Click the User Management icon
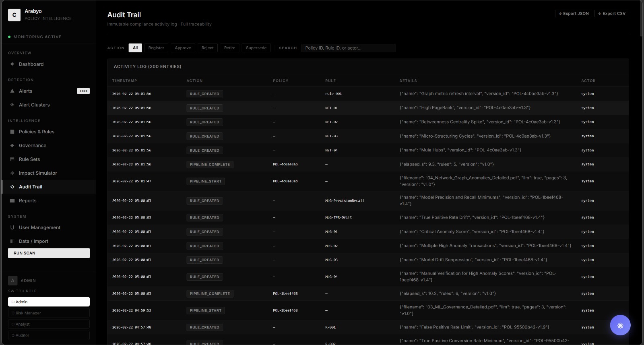644x345 pixels. click(12, 227)
